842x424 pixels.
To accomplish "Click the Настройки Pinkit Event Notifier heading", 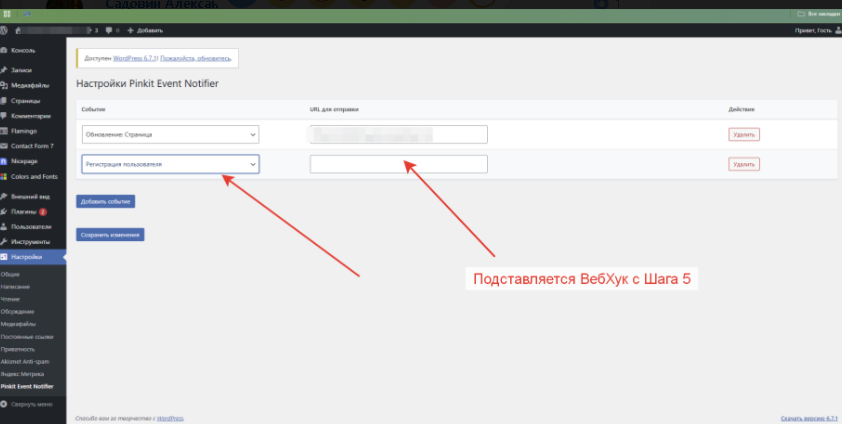I will pyautogui.click(x=148, y=84).
